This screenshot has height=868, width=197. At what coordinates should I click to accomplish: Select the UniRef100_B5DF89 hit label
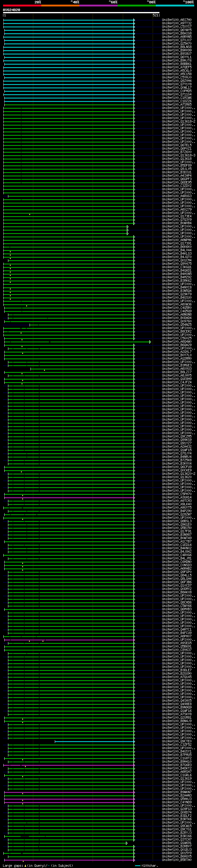[177, 165]
